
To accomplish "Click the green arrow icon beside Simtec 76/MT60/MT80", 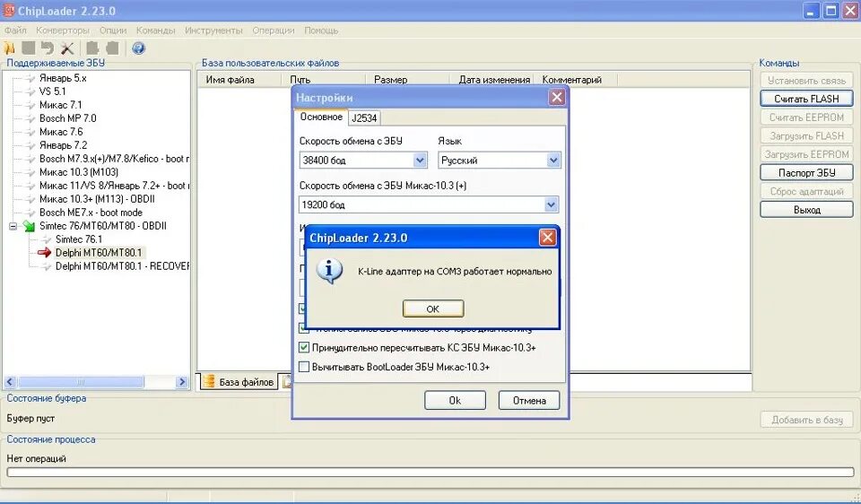I will [x=29, y=226].
